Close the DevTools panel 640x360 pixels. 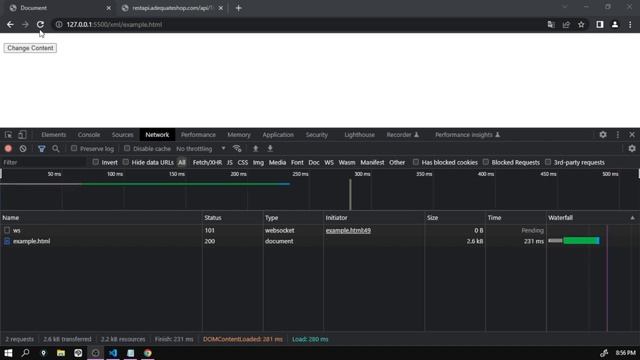[x=632, y=135]
